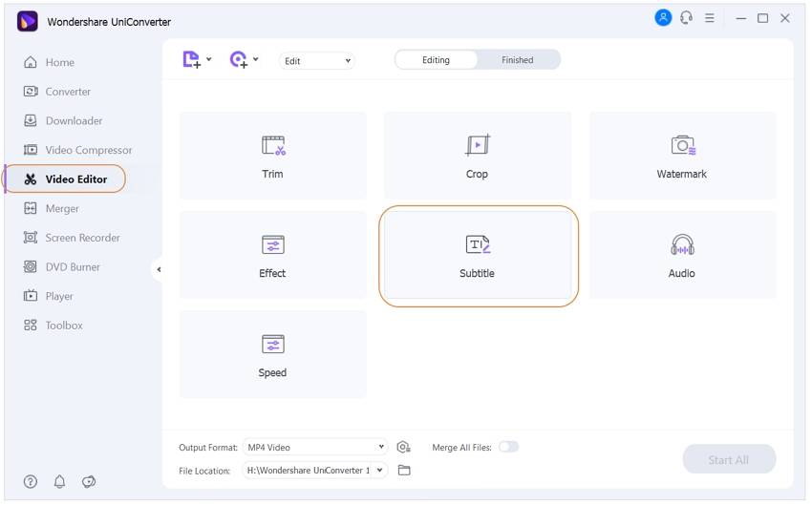Switch to the Editing tab
Image resolution: width=812 pixels, height=505 pixels.
tap(436, 60)
